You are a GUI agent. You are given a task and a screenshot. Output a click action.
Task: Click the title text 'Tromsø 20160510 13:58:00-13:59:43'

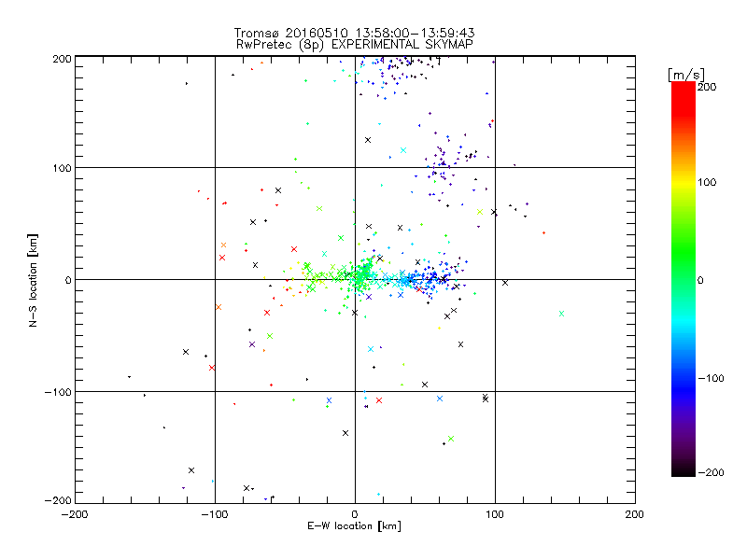[354, 33]
